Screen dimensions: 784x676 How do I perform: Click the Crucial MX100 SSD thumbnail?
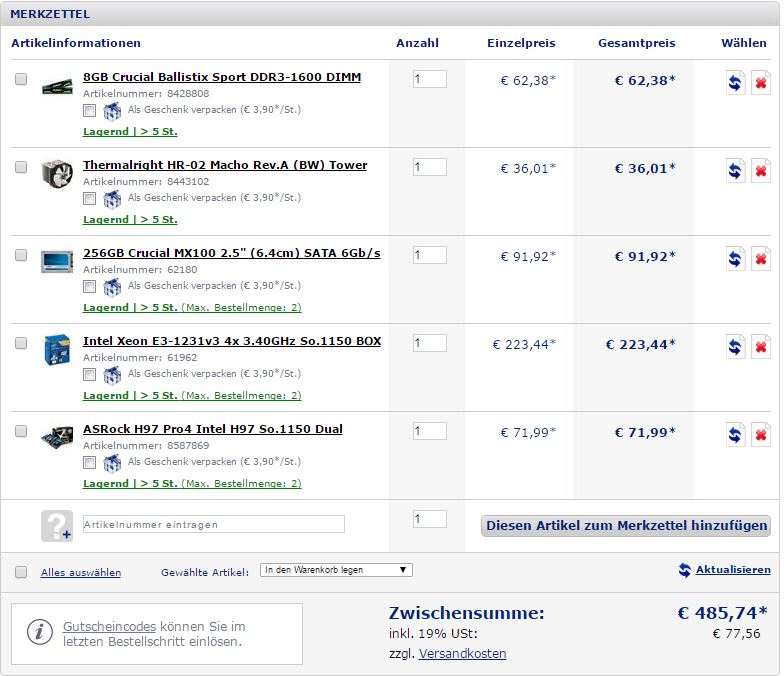(x=57, y=262)
